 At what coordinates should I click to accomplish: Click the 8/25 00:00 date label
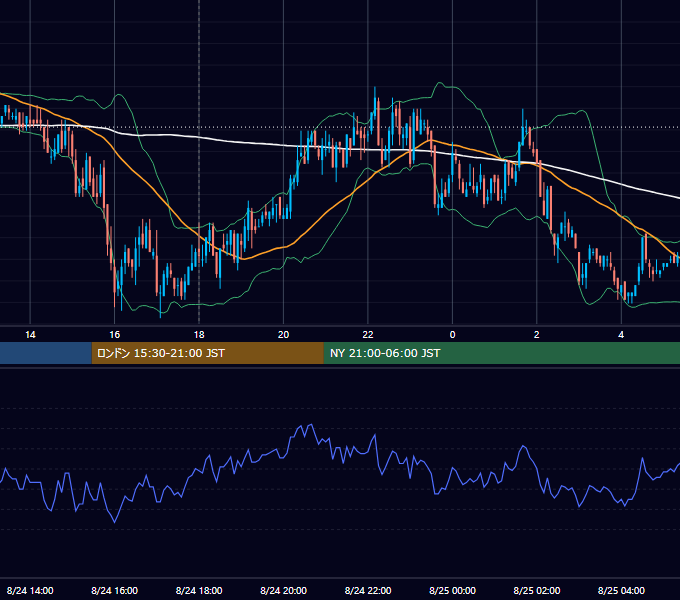452,590
